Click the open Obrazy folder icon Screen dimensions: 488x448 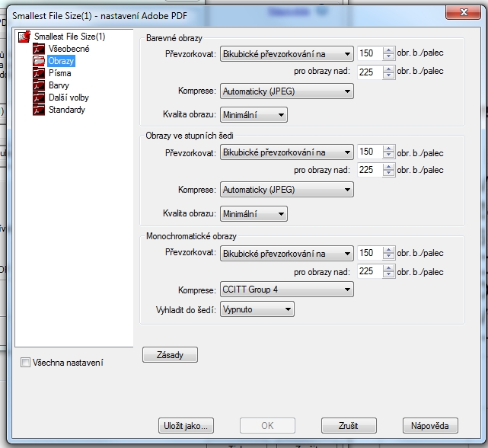click(39, 61)
